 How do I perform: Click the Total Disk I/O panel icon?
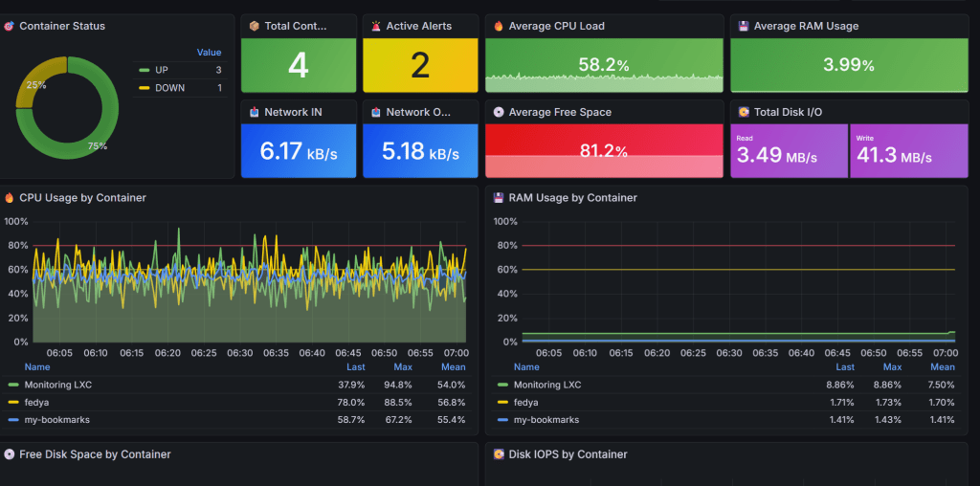743,112
